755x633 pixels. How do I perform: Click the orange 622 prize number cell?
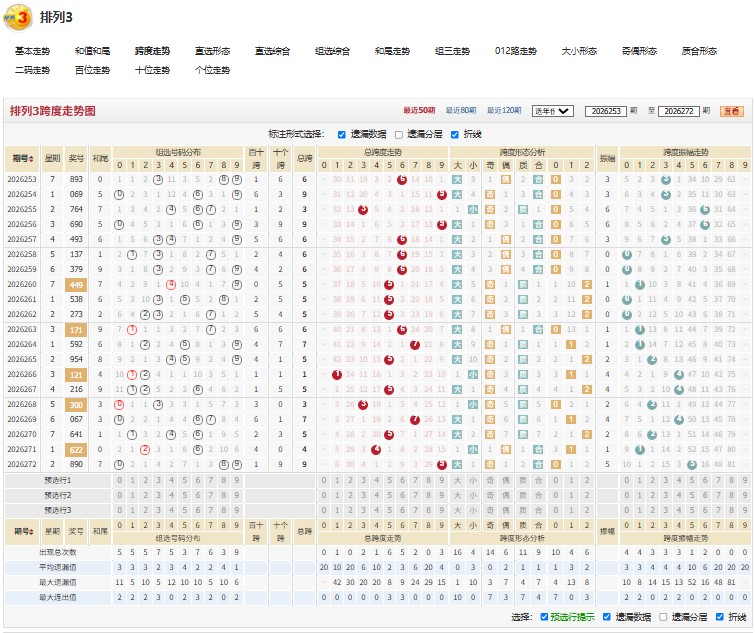[x=76, y=450]
